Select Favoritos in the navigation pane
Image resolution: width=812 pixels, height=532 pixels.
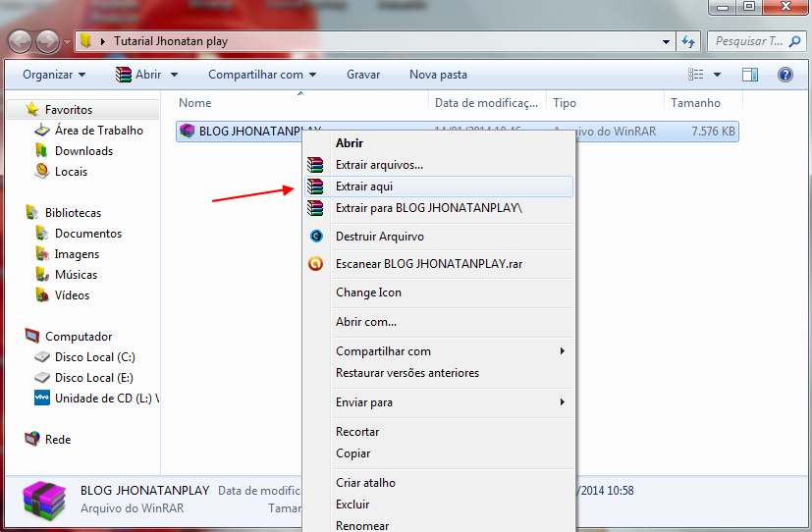click(69, 110)
